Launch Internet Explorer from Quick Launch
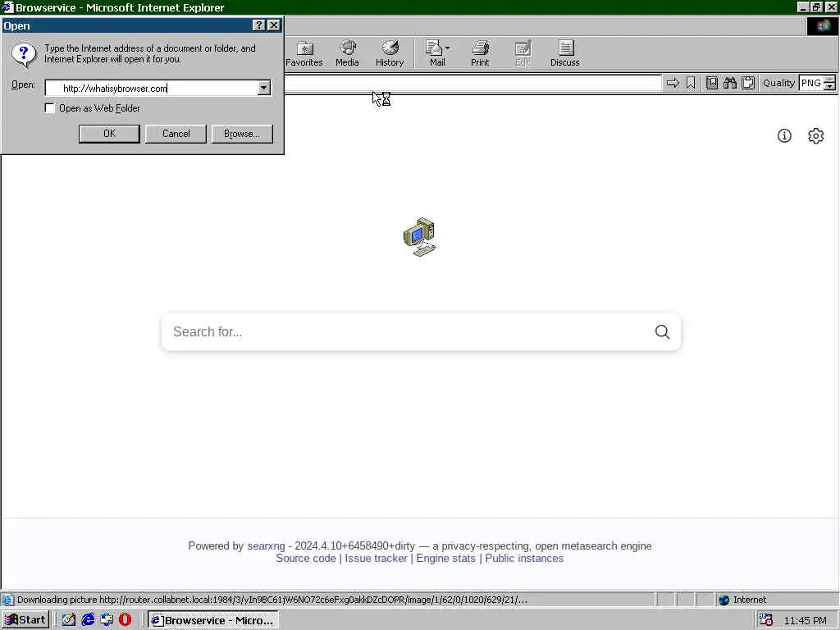The height and width of the screenshot is (630, 840). point(88,620)
